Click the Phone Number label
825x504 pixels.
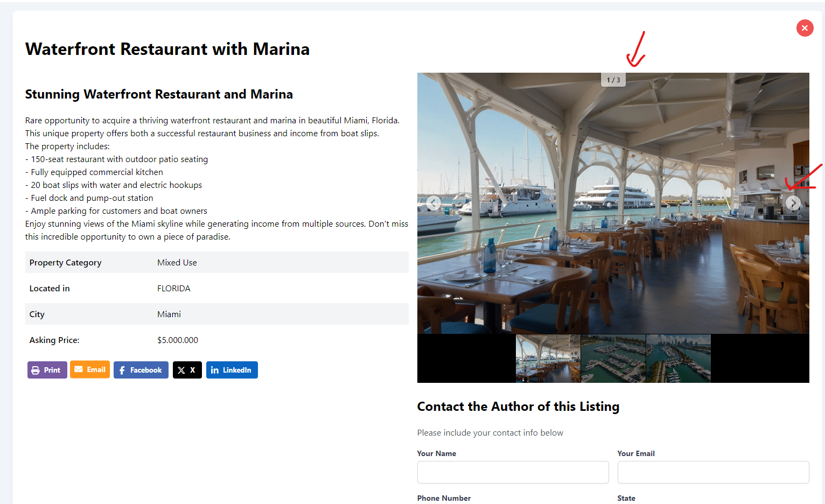click(444, 498)
